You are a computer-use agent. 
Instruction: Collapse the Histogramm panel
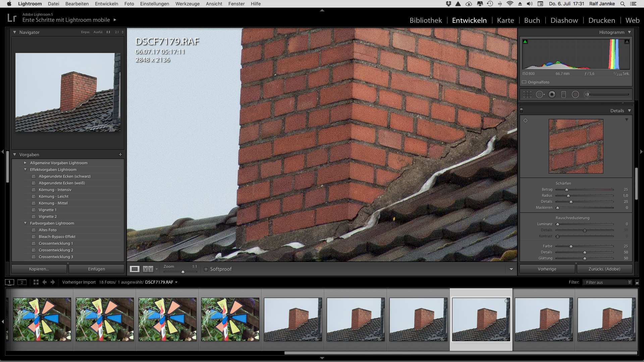pyautogui.click(x=629, y=32)
